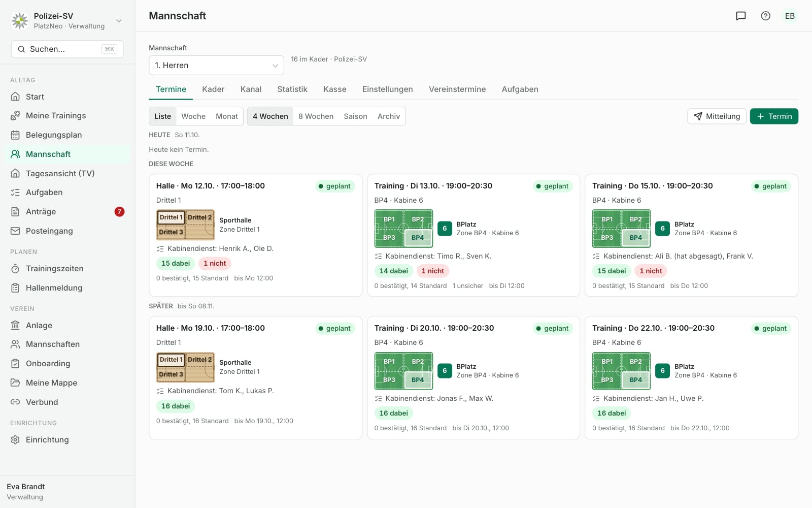Switch to the Kanal tab

pos(251,89)
